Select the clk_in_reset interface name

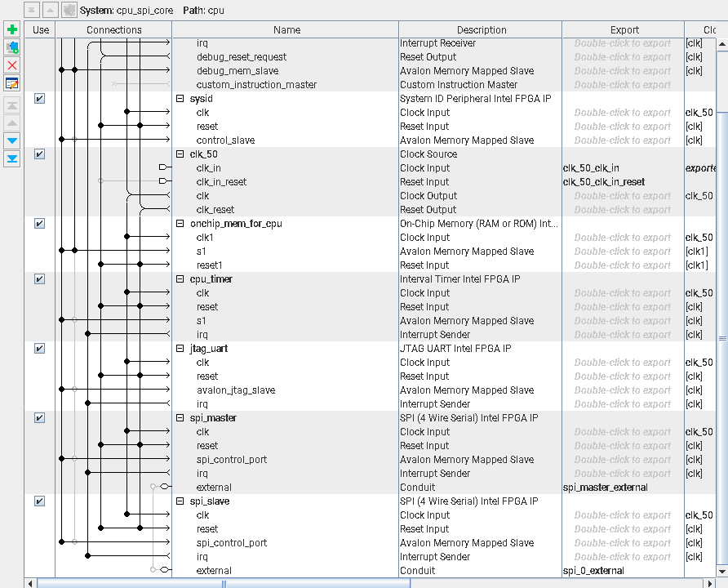[221, 182]
